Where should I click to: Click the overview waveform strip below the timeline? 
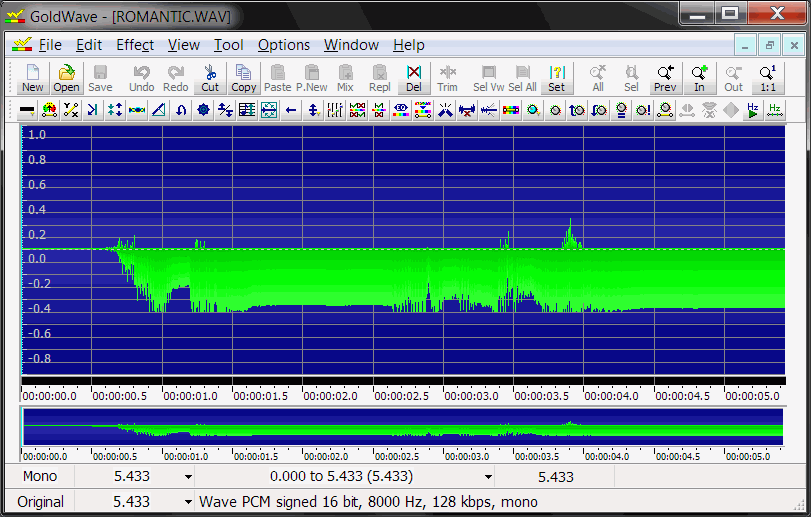402,427
